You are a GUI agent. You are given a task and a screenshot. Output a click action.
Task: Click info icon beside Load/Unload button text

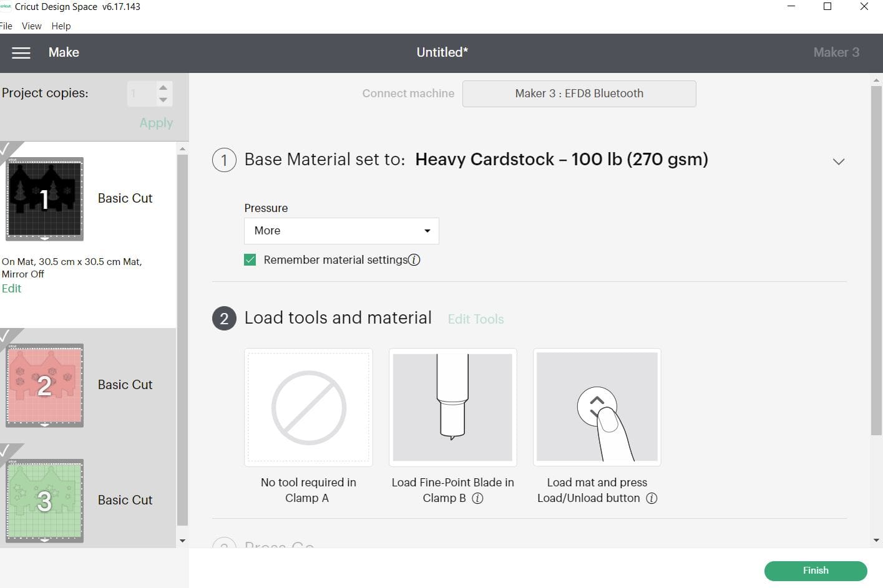click(651, 498)
